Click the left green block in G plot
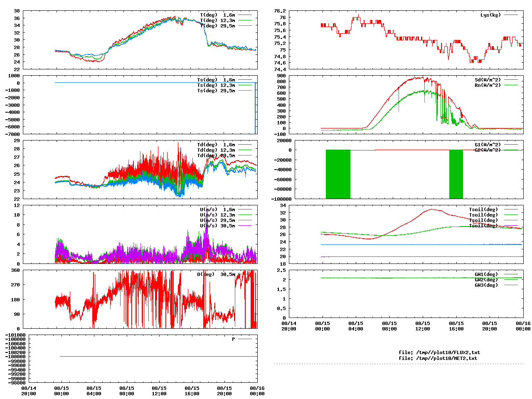Image resolution: width=532 pixels, height=399 pixels. 338,174
